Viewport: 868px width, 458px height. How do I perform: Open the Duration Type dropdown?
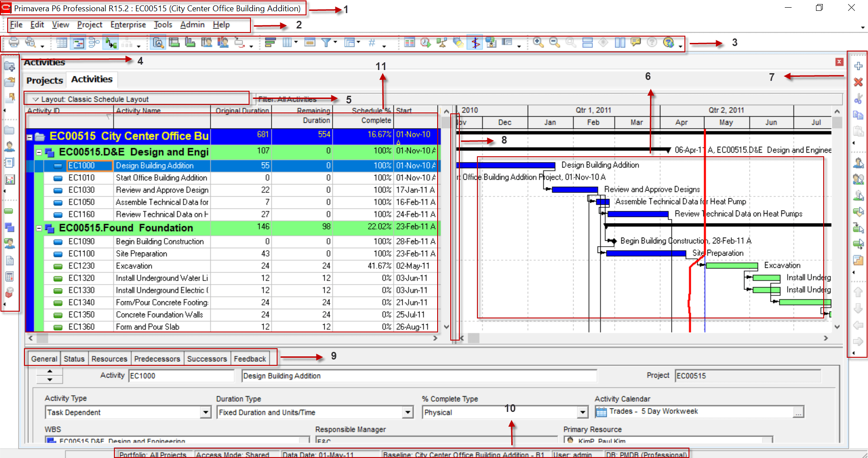(408, 412)
